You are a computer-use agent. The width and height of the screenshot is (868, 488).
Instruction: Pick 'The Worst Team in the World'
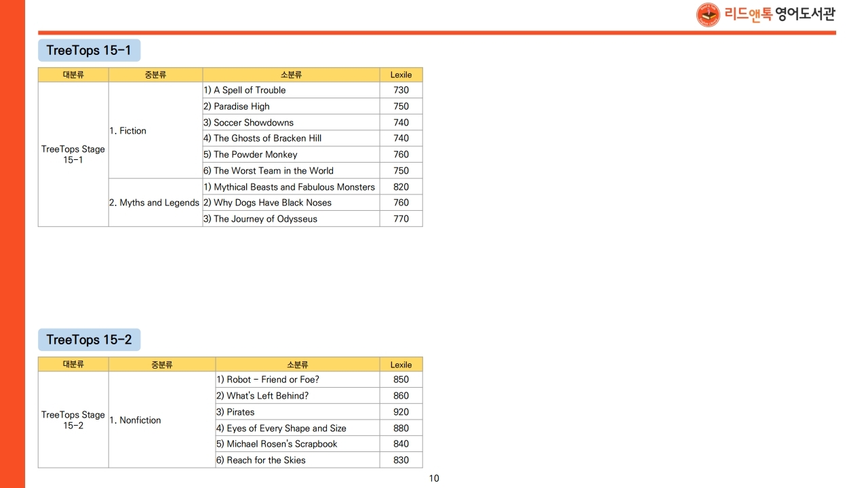pos(273,171)
